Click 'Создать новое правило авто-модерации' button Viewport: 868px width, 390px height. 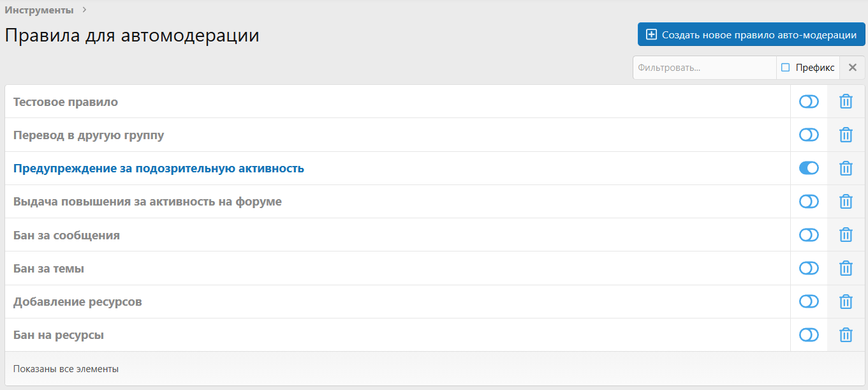coord(751,34)
